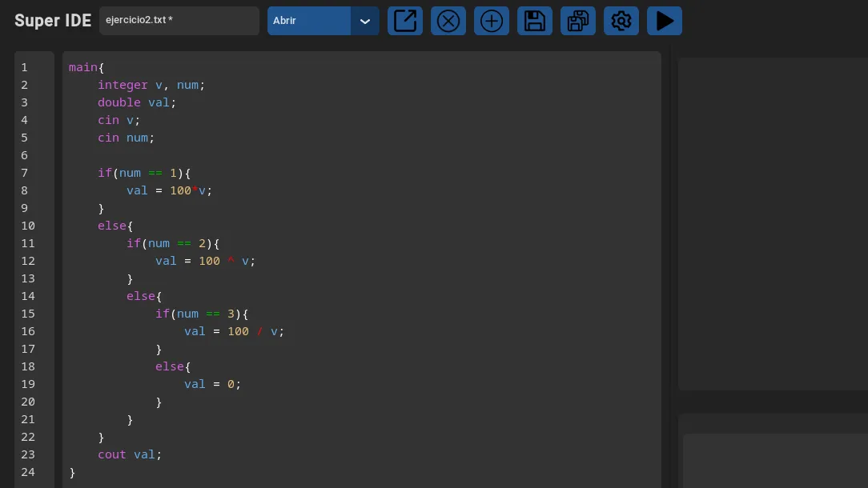Click the 'double val;' line
Image resolution: width=868 pixels, height=488 pixels.
pyautogui.click(x=137, y=103)
